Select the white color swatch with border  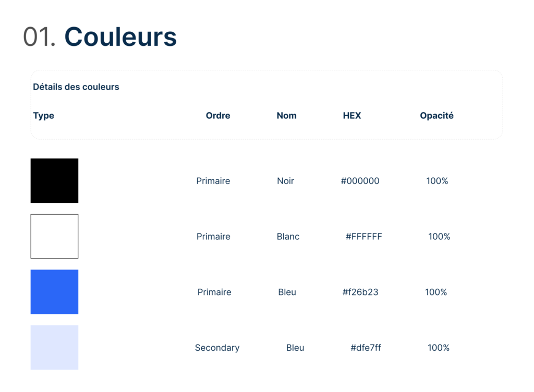[54, 236]
